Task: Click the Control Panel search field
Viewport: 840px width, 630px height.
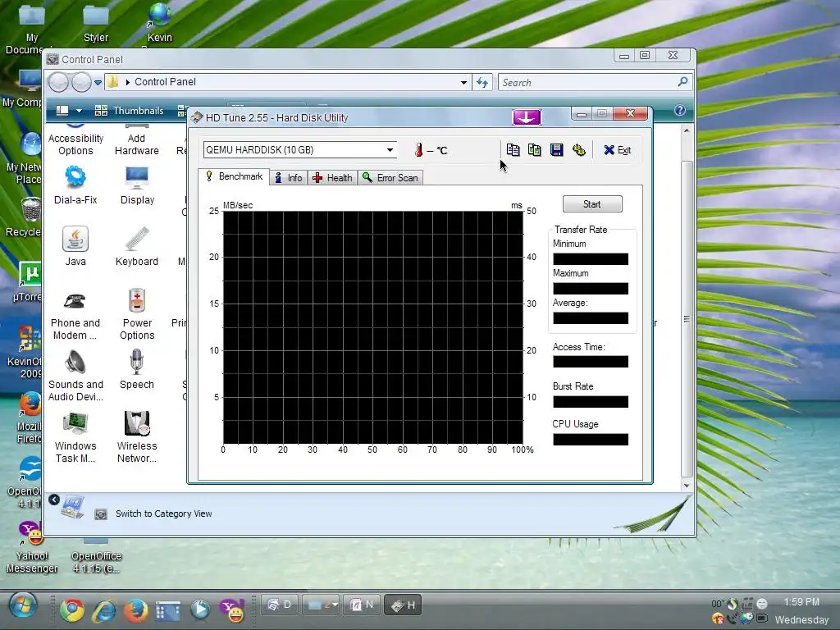Action: pos(587,83)
